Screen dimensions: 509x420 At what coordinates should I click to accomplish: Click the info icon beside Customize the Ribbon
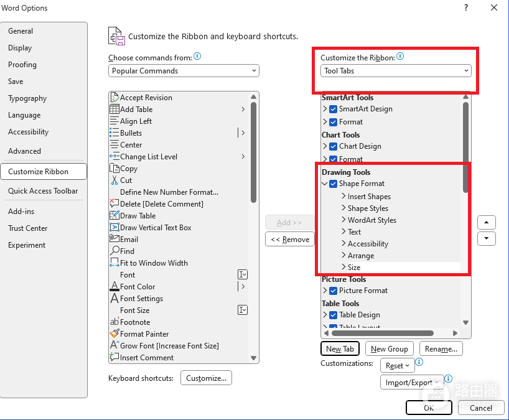coord(400,57)
